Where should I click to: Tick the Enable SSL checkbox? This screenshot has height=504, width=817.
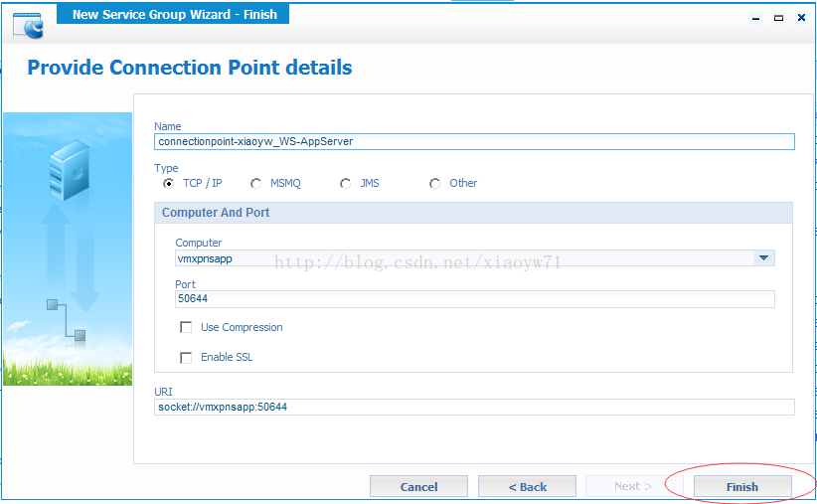pyautogui.click(x=186, y=358)
